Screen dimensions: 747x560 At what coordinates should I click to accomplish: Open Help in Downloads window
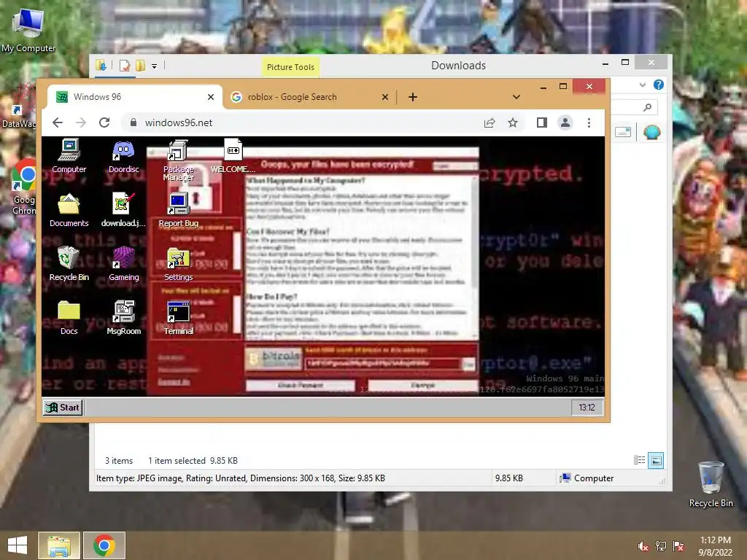pyautogui.click(x=659, y=85)
